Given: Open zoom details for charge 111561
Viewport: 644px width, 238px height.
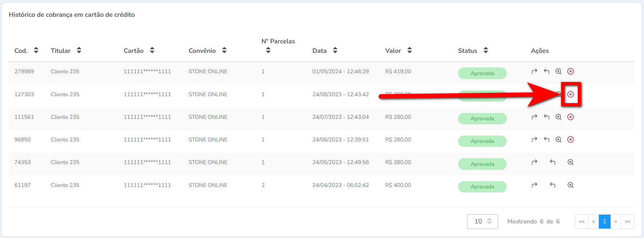Looking at the screenshot, I should click(558, 117).
